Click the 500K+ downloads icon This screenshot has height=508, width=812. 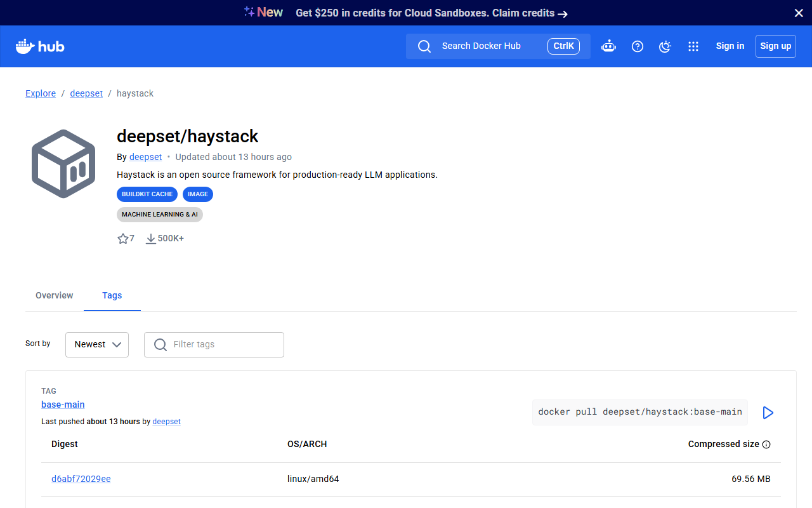[x=151, y=239]
